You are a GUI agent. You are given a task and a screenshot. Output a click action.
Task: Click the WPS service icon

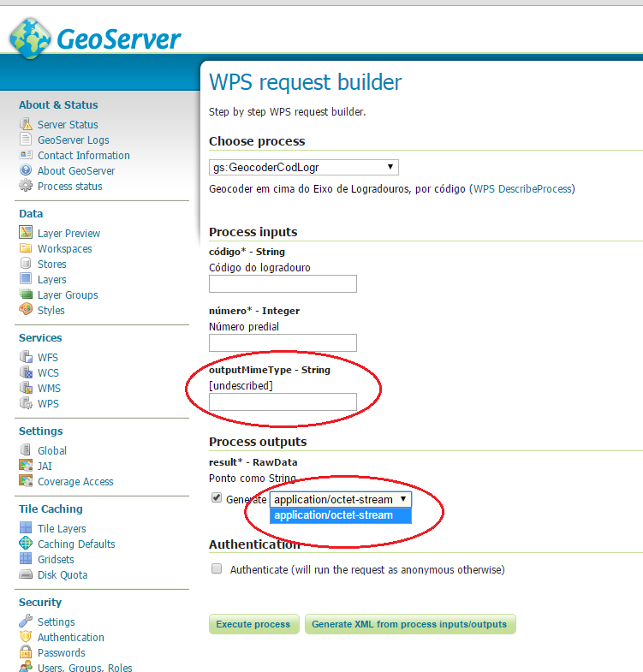[x=26, y=403]
